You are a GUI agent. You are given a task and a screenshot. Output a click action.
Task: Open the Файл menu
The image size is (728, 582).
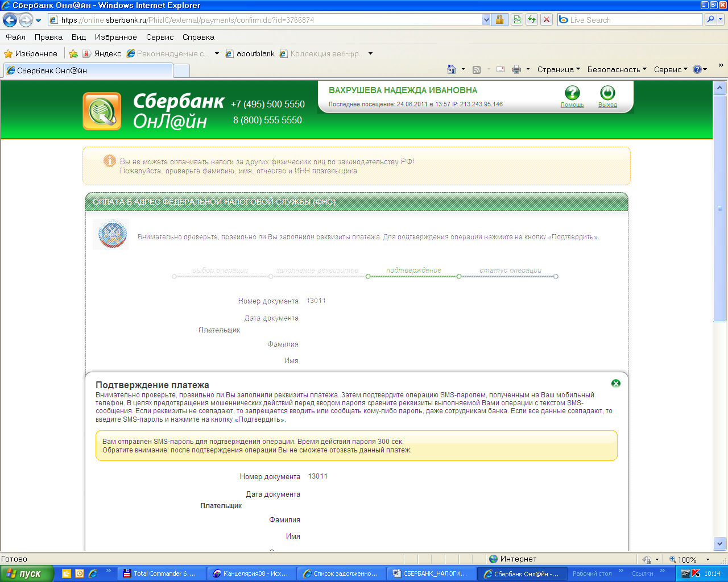pyautogui.click(x=16, y=37)
